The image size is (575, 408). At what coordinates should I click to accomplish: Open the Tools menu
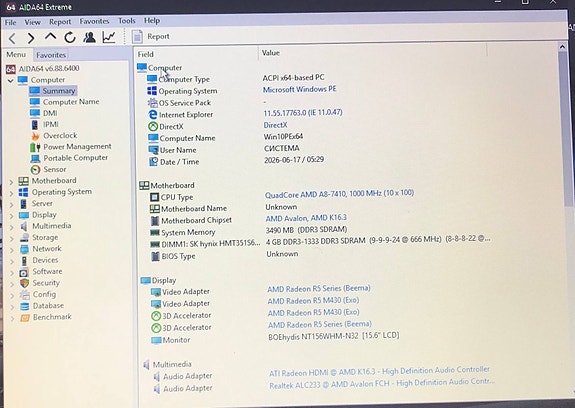click(x=127, y=21)
